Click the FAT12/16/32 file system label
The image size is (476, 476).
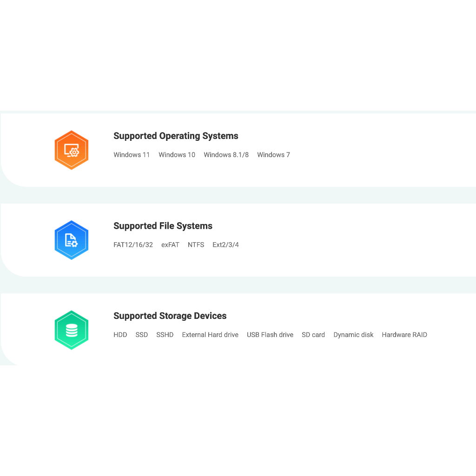[x=133, y=245]
